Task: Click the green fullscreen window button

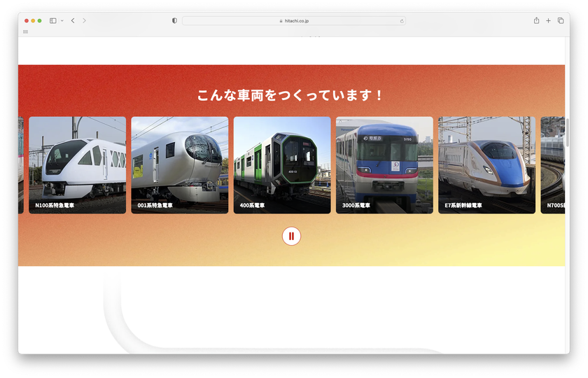Action: pyautogui.click(x=39, y=20)
